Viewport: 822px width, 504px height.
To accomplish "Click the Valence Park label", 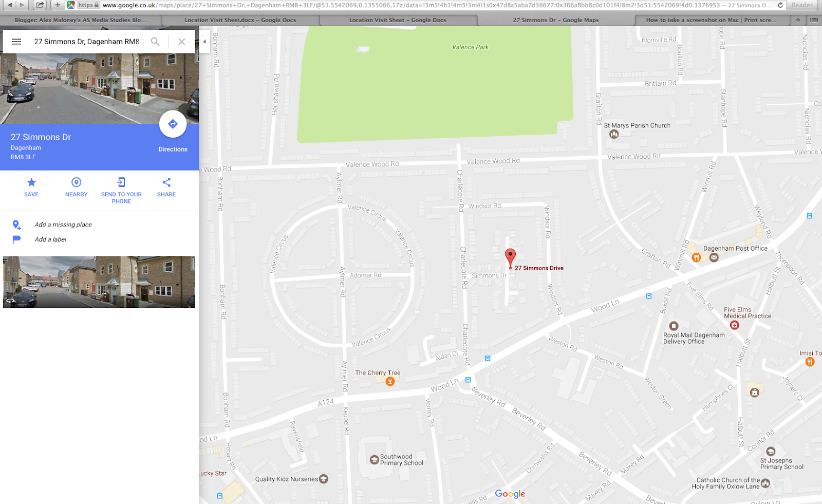I will coord(470,47).
